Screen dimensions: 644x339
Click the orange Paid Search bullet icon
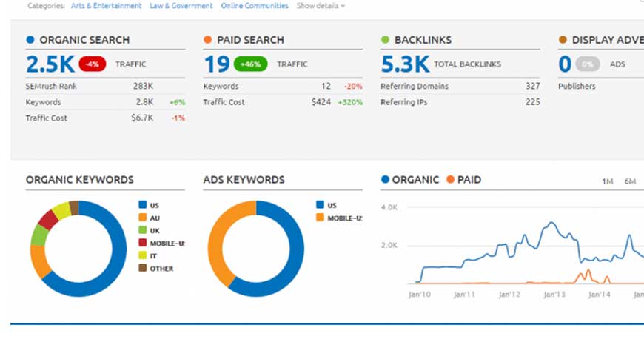207,40
